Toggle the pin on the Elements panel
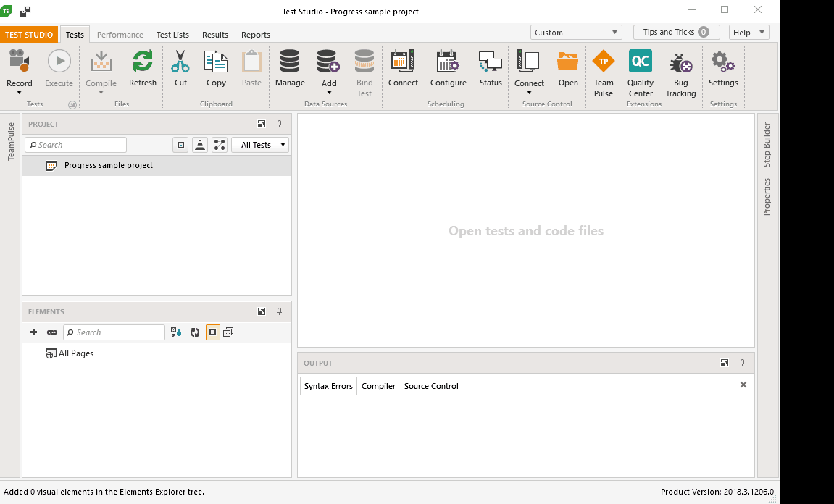 coord(279,311)
